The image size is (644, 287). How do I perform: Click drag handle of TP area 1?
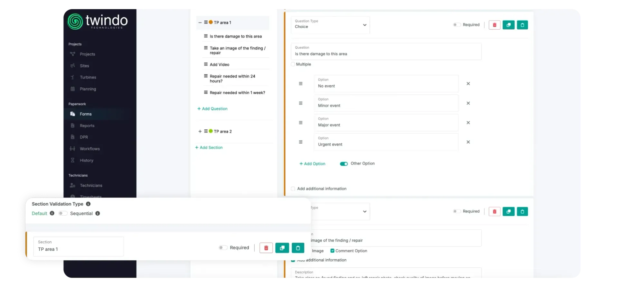[206, 22]
